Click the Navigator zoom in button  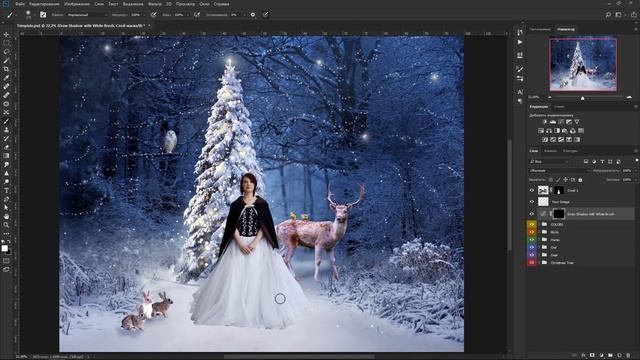pos(629,98)
